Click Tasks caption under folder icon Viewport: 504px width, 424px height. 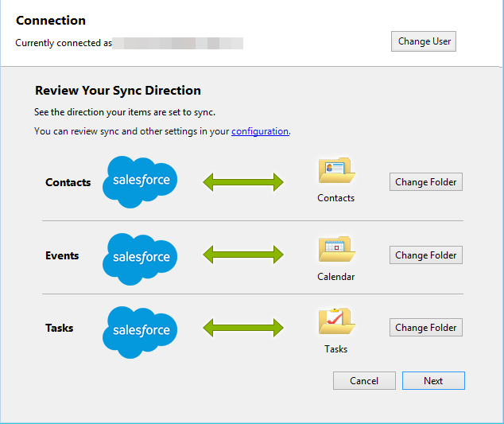click(x=336, y=349)
